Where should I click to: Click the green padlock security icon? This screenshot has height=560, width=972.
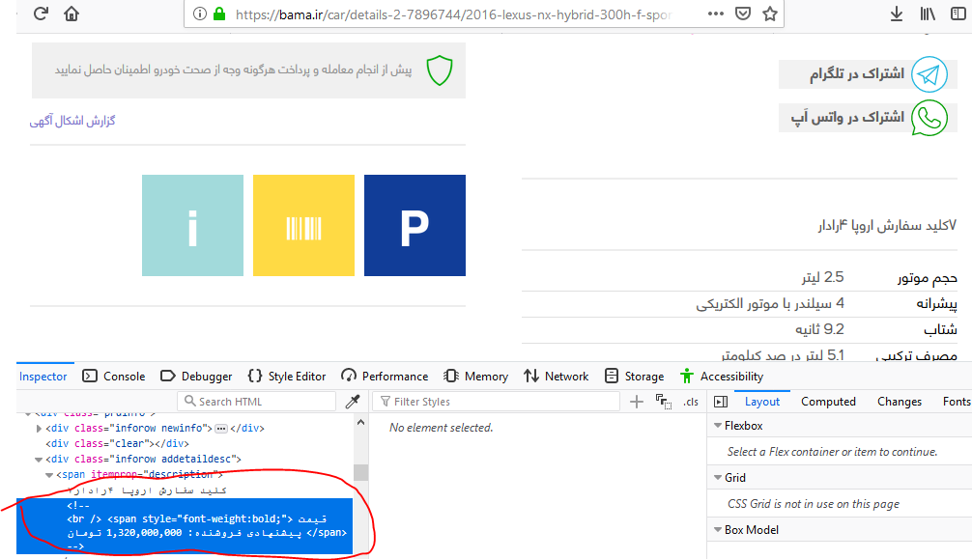(x=218, y=14)
